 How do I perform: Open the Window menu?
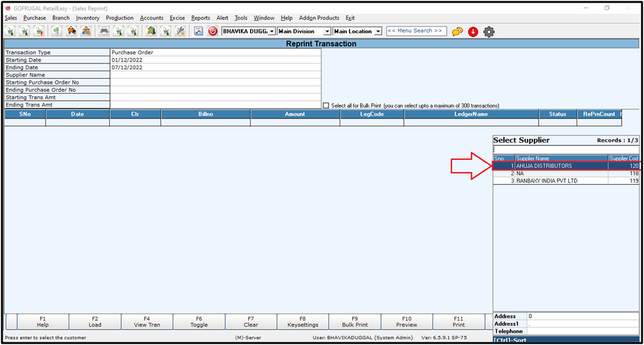point(264,18)
